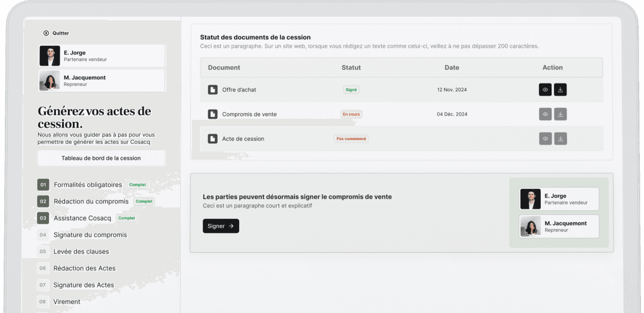Download the Compromis de vente document
The height and width of the screenshot is (313, 644).
pyautogui.click(x=560, y=114)
